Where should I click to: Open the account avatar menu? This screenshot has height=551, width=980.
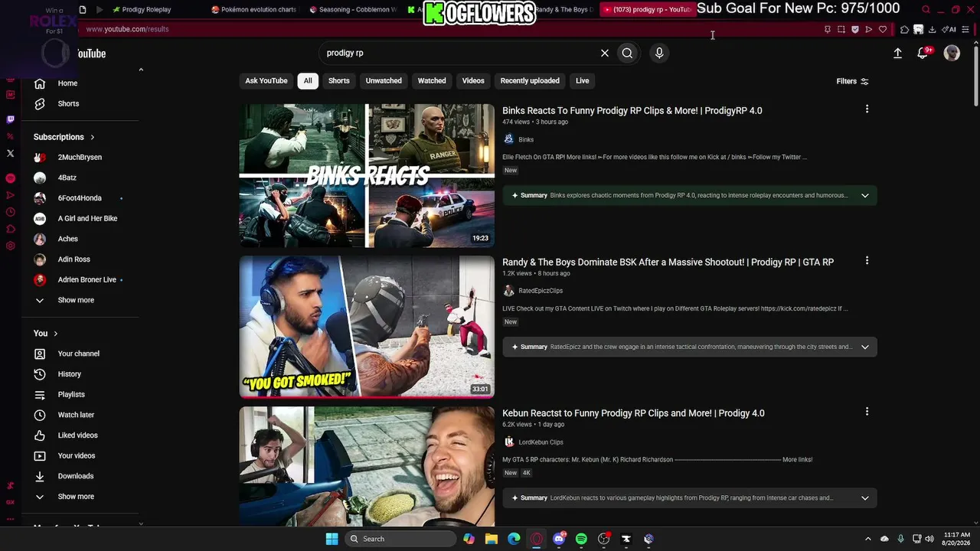[x=952, y=53]
